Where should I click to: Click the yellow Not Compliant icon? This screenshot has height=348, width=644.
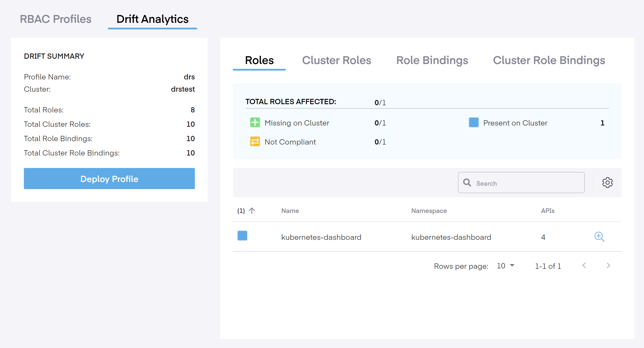click(255, 142)
